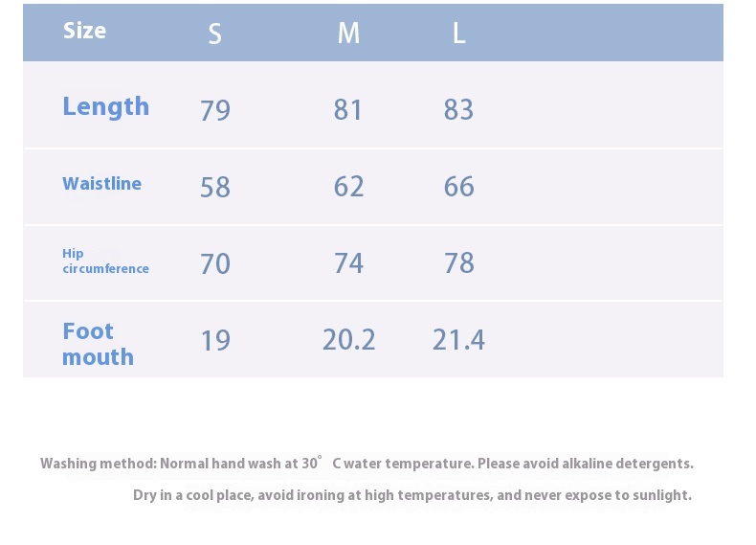
Task: Click the Foot mouth row label
Action: click(98, 344)
